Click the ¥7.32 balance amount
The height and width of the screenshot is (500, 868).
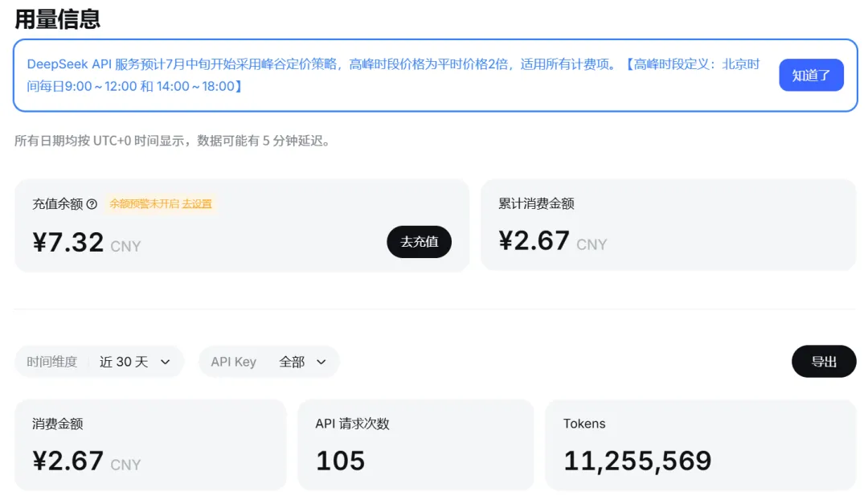[x=68, y=243]
